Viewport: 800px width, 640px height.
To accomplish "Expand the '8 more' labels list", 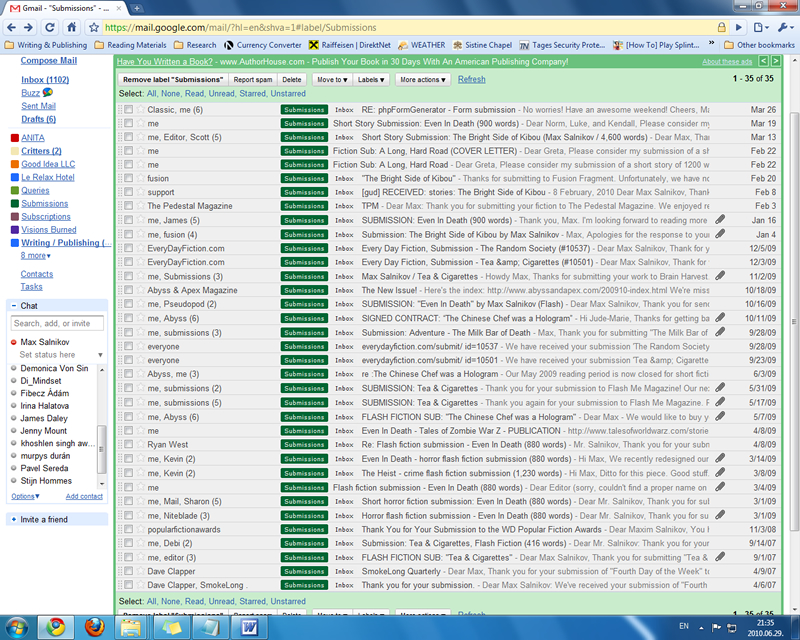I will [x=36, y=255].
